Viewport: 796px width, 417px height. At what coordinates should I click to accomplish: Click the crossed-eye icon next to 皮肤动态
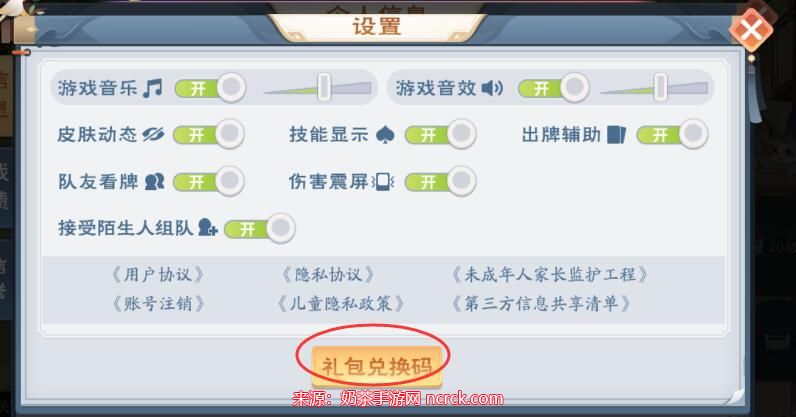click(x=153, y=135)
